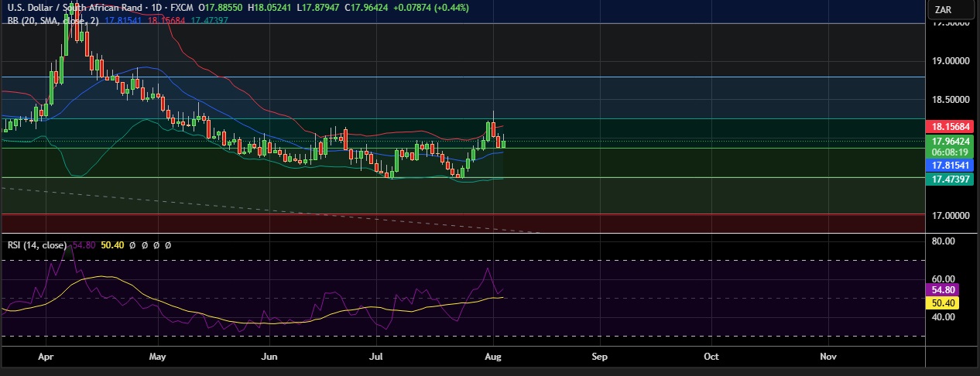Screen dimensions: 980x376
Task: Click the 40.00 RSI axis level
Action: [x=944, y=316]
